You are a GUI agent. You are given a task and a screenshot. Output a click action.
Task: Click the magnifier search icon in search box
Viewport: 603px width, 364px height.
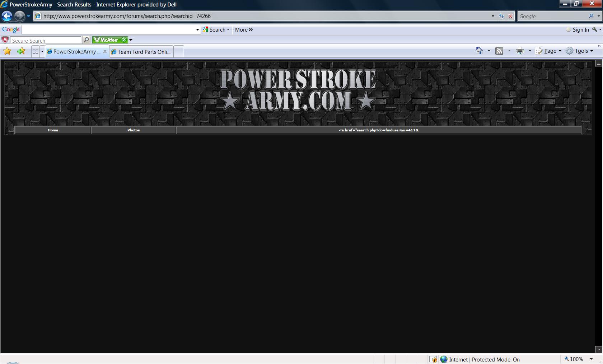pyautogui.click(x=591, y=16)
